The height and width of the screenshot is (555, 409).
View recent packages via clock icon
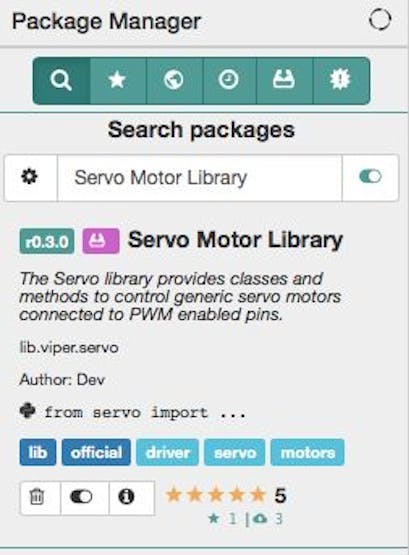pyautogui.click(x=229, y=81)
